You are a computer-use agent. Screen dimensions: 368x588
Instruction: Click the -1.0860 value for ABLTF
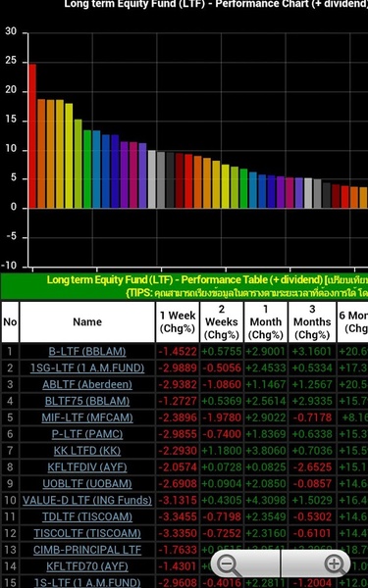[x=222, y=384]
